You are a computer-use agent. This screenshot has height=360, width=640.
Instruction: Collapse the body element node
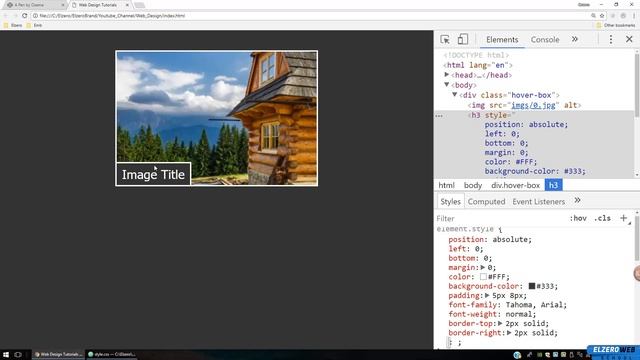(447, 85)
